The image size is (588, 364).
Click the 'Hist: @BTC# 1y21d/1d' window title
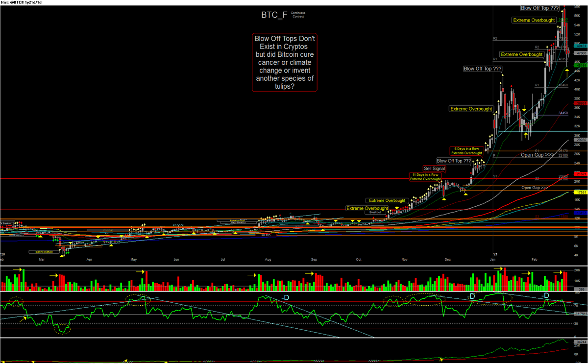pos(21,2)
